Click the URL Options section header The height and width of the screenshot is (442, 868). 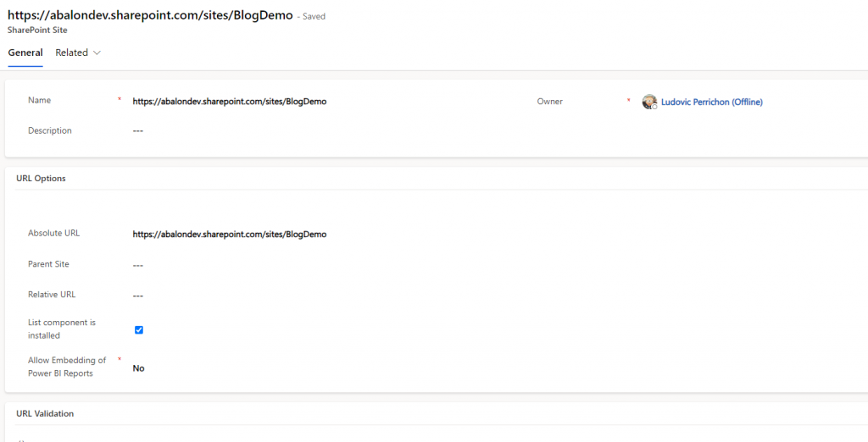click(x=41, y=178)
